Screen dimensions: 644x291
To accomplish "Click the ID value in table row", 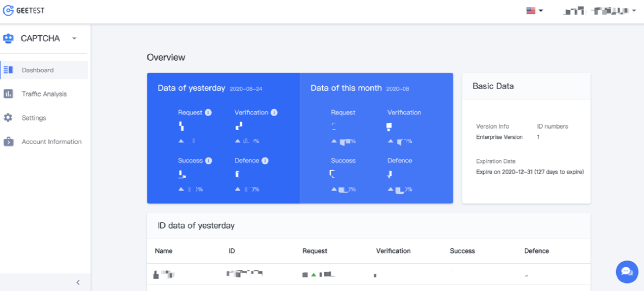I will (x=244, y=274).
